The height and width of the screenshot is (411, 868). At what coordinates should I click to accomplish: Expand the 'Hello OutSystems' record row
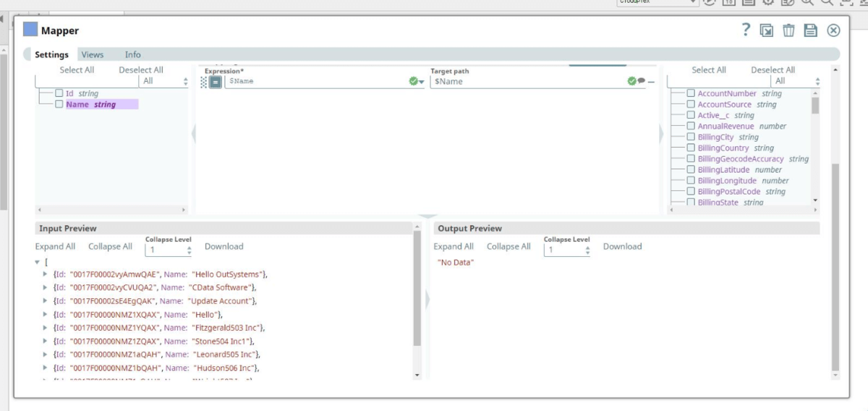click(46, 275)
